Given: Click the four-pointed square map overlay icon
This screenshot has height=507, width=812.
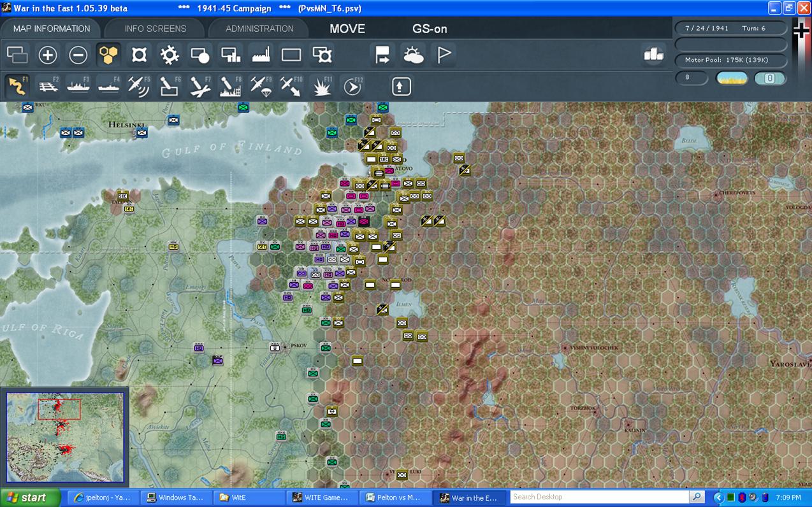Looking at the screenshot, I should (139, 55).
